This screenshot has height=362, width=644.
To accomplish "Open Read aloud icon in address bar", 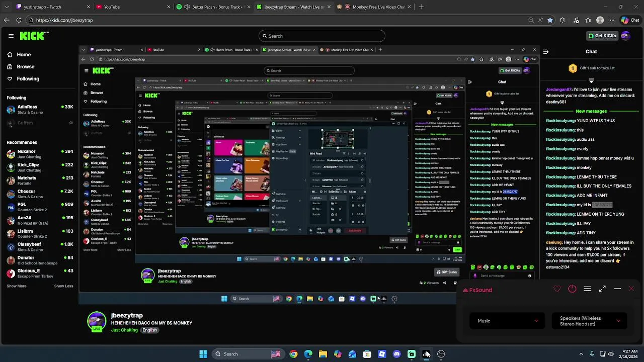I will point(540,20).
